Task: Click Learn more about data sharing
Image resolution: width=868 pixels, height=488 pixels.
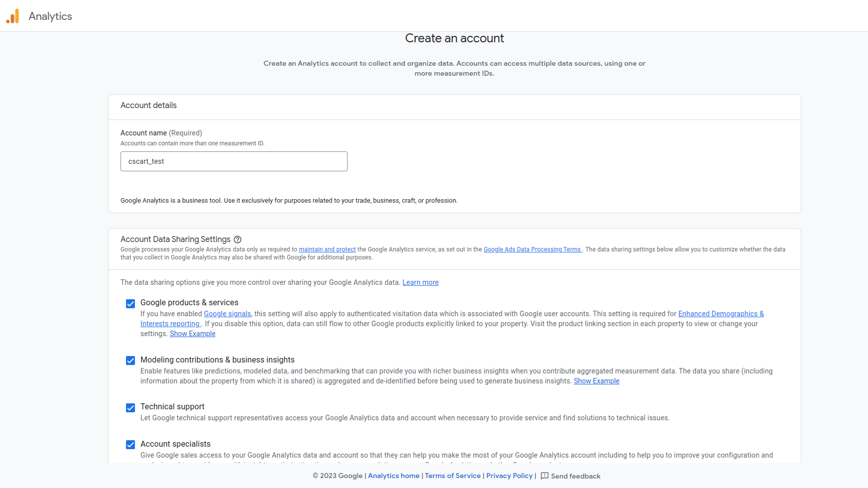Action: tap(420, 282)
